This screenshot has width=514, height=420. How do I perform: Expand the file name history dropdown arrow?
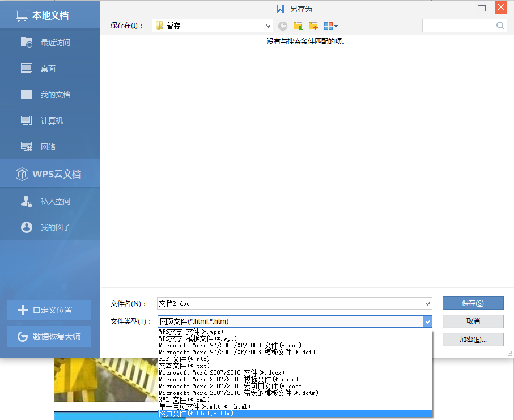point(427,304)
